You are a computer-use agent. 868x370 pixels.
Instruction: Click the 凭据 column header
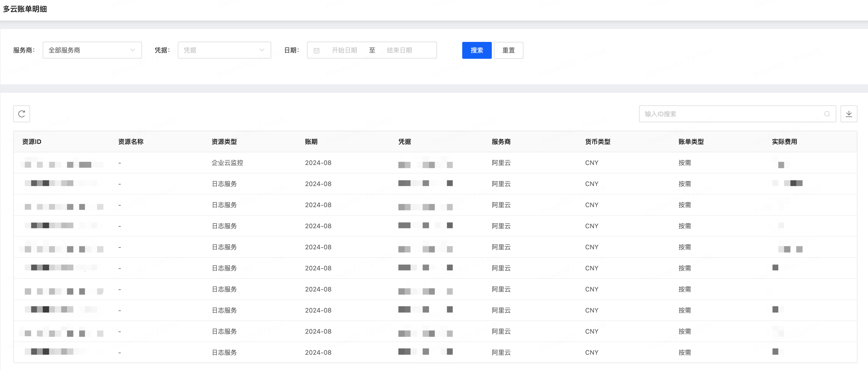point(404,142)
